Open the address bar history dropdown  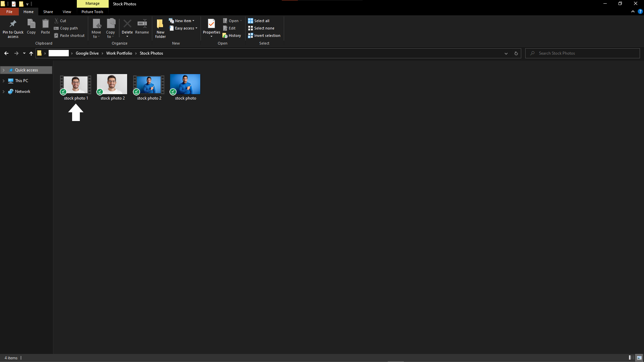pyautogui.click(x=506, y=53)
